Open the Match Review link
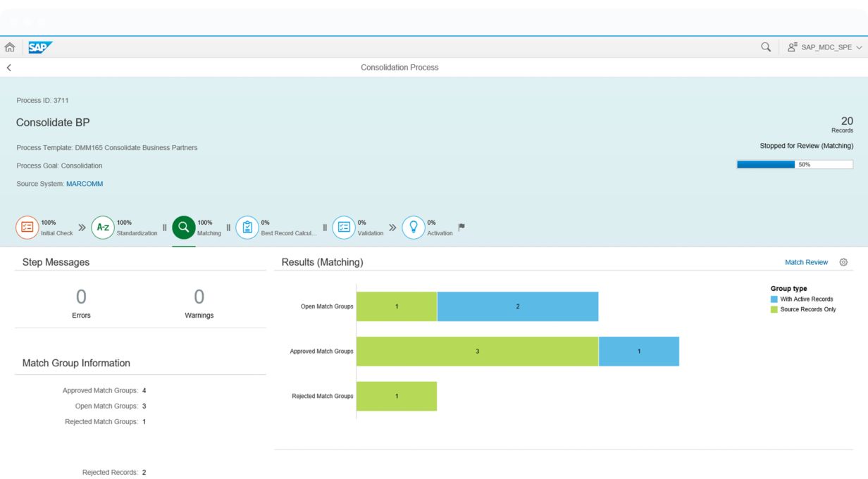Screen dimensions: 868x479 (x=806, y=262)
